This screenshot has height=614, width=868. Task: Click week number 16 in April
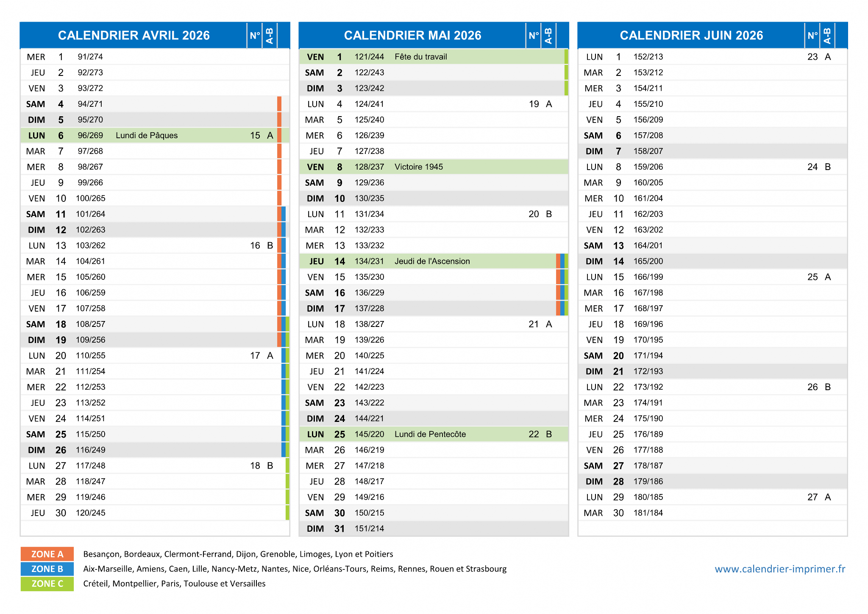tap(255, 246)
